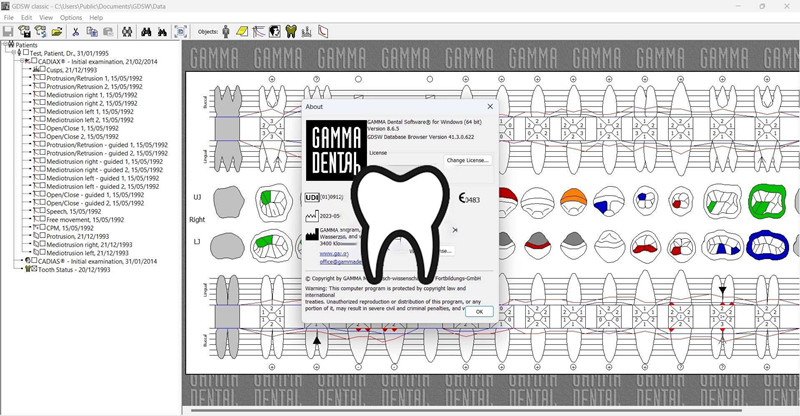Close the About dialog with X
This screenshot has width=800, height=416.
point(490,106)
